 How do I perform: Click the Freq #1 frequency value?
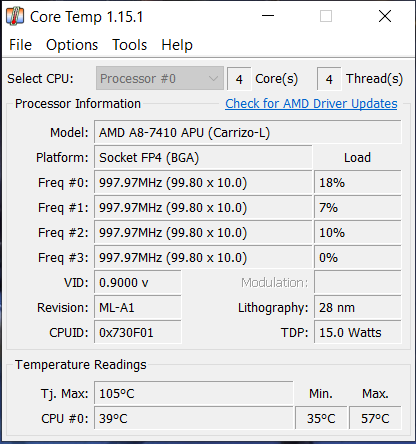[203, 208]
